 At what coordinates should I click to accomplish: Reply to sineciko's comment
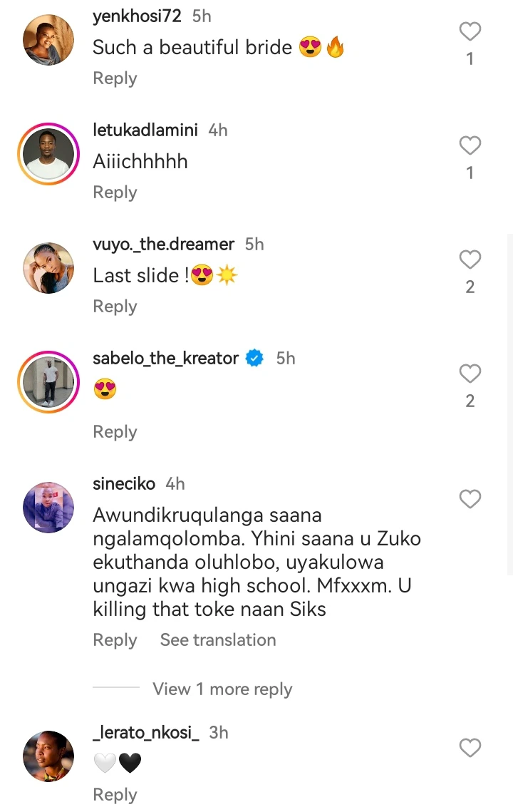[115, 640]
